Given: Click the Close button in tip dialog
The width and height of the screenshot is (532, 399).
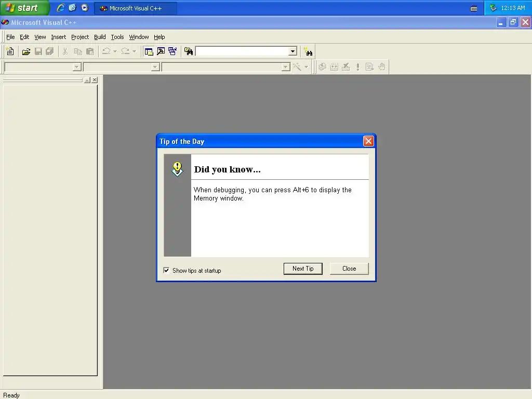Looking at the screenshot, I should pyautogui.click(x=349, y=269).
